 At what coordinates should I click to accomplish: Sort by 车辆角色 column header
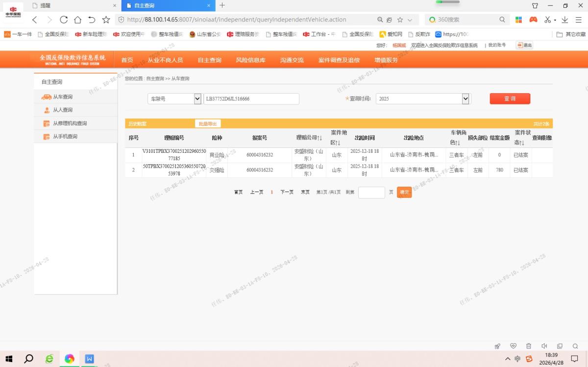[458, 138]
